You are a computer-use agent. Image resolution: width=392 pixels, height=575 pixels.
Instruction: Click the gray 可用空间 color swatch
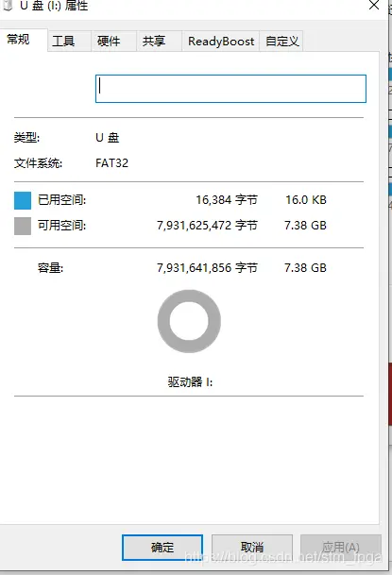coord(23,226)
